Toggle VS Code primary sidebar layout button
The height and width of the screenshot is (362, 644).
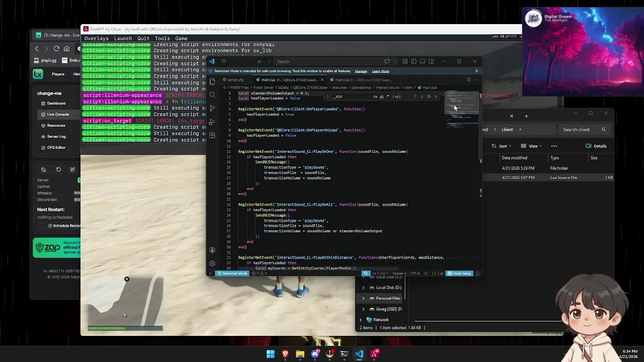[x=414, y=61]
